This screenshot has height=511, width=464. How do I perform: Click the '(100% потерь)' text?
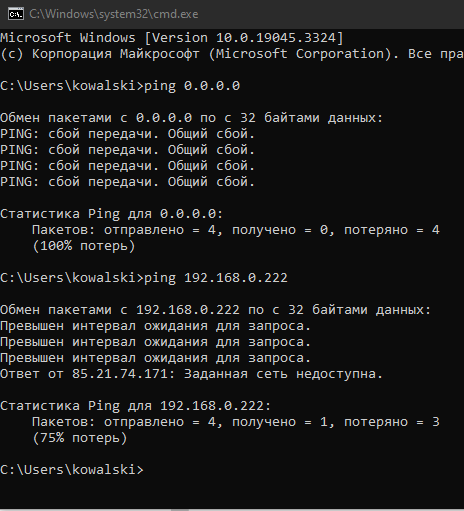click(x=84, y=246)
